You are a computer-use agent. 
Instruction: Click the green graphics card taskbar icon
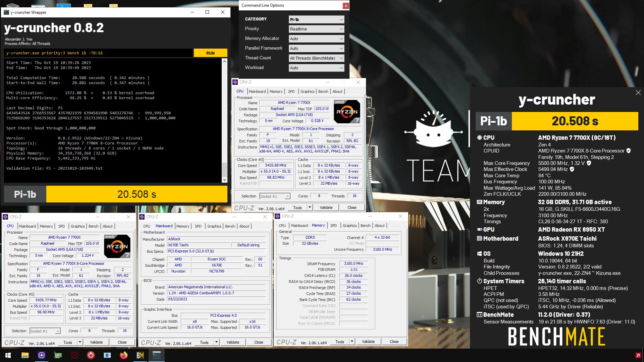pyautogui.click(x=58, y=355)
